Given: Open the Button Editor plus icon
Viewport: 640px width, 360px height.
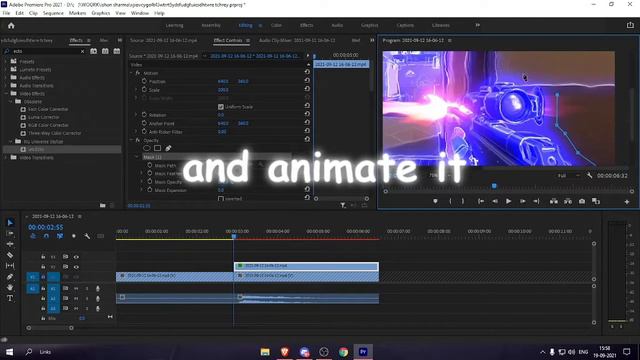Looking at the screenshot, I should click(627, 202).
